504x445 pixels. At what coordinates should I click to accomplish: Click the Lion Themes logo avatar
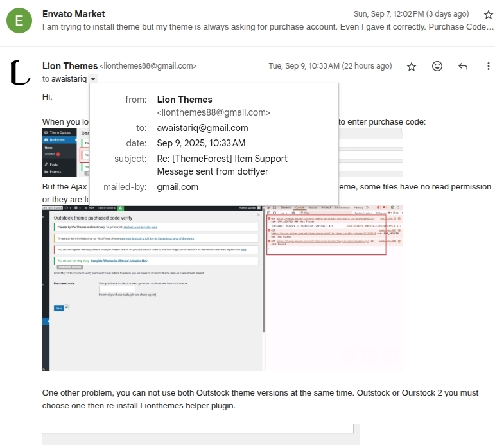tap(20, 72)
